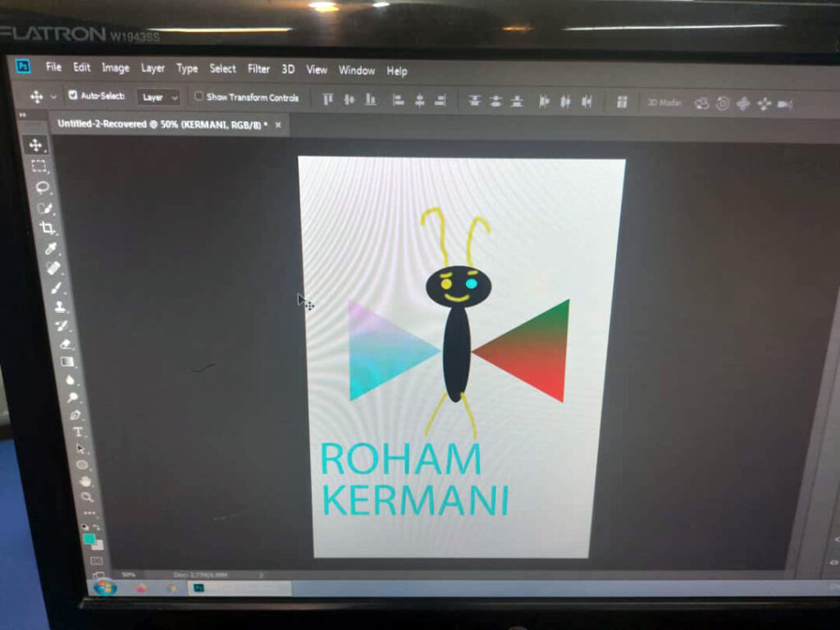Select the Crop tool
Screen dimensions: 840x630
click(x=48, y=229)
